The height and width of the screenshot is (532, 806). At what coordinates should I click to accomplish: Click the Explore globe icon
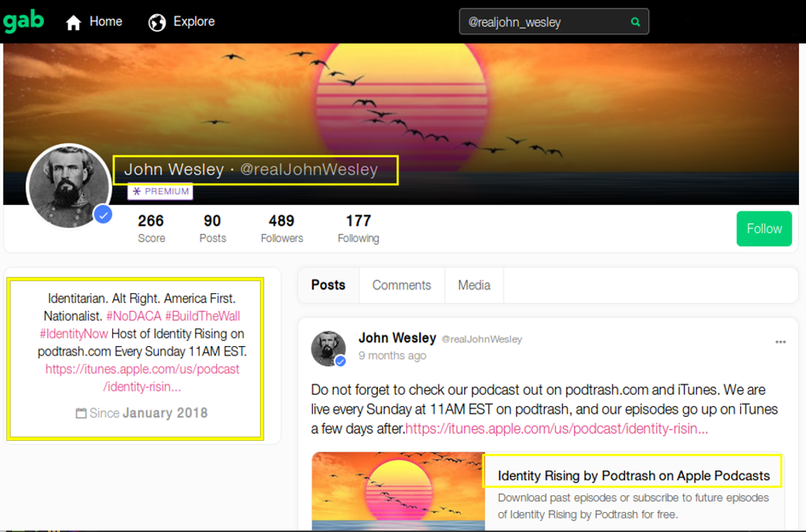coord(157,23)
